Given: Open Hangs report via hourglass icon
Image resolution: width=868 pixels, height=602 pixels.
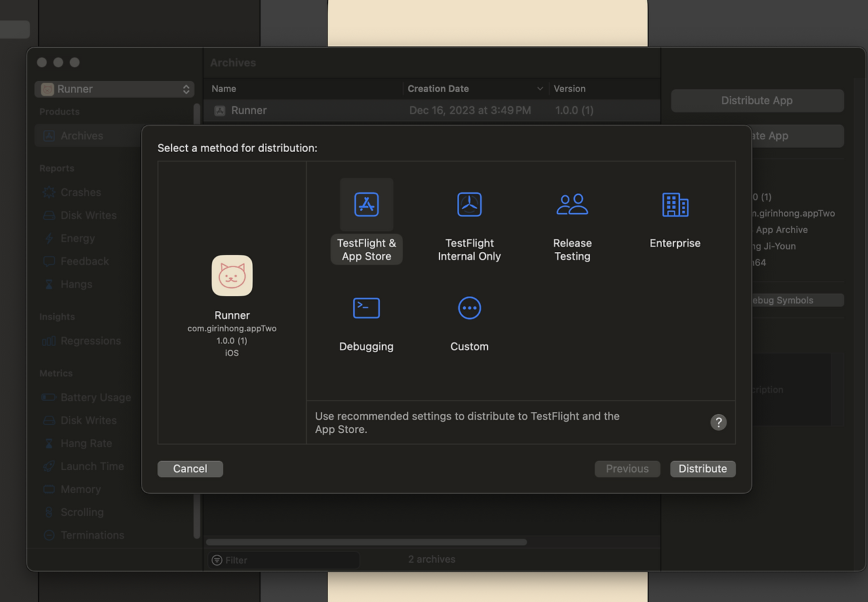Looking at the screenshot, I should (x=49, y=284).
